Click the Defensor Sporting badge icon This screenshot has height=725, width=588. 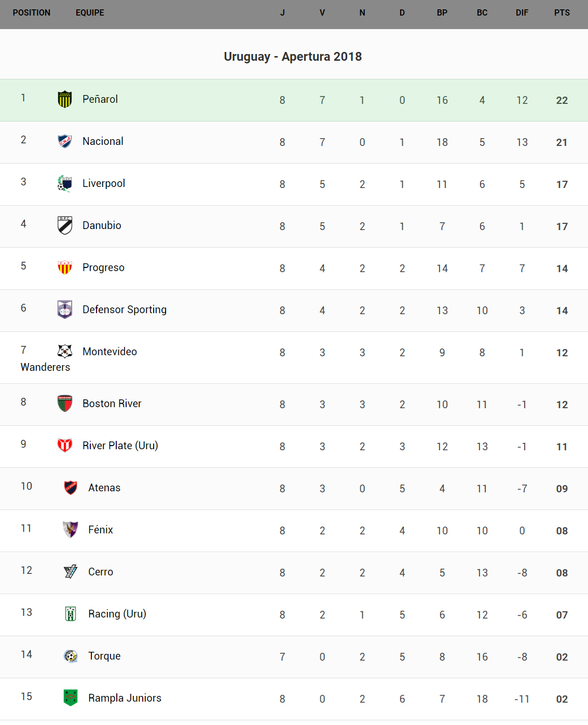click(x=65, y=310)
